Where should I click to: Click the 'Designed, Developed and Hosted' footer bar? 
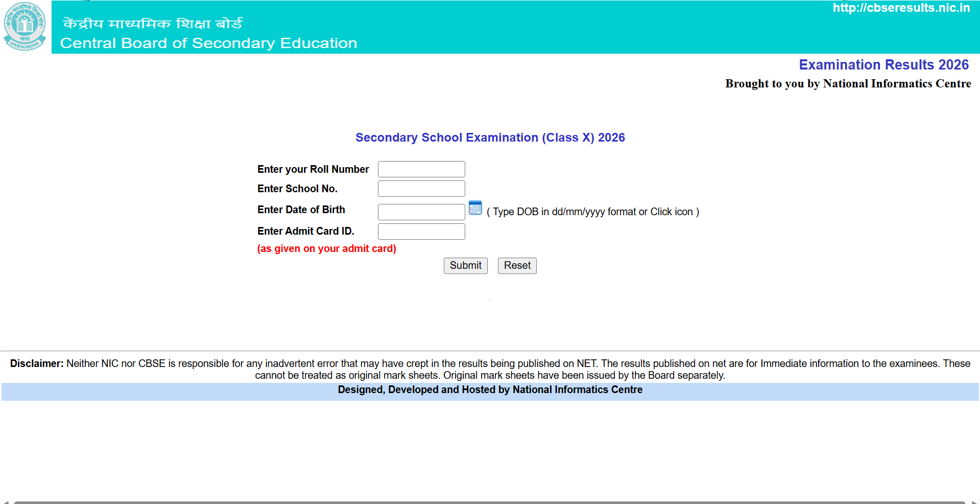point(490,390)
